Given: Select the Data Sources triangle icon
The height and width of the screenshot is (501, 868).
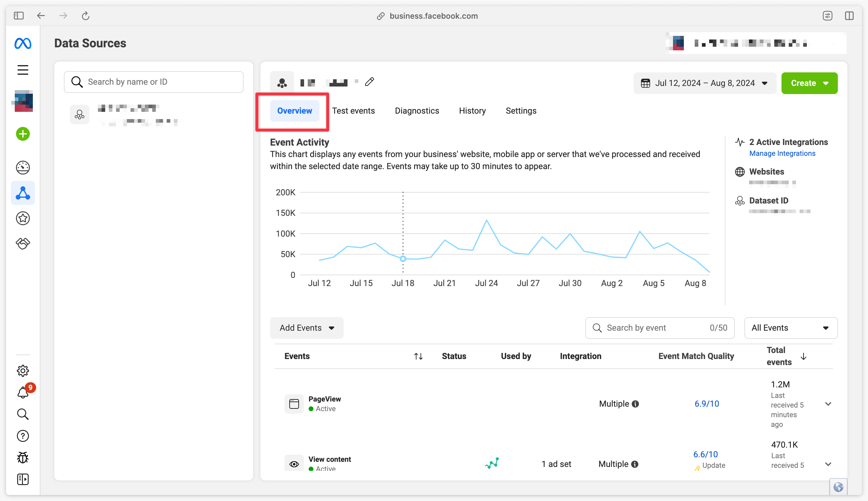Looking at the screenshot, I should click(23, 193).
